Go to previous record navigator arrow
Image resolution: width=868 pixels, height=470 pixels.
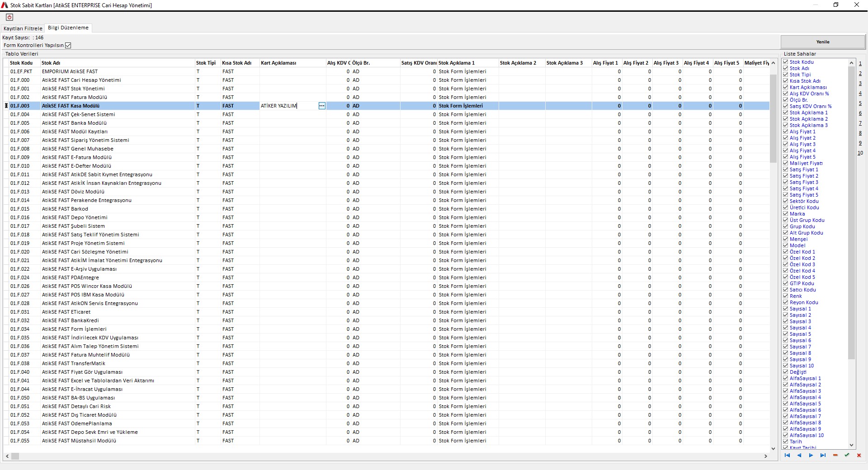pyautogui.click(x=799, y=455)
